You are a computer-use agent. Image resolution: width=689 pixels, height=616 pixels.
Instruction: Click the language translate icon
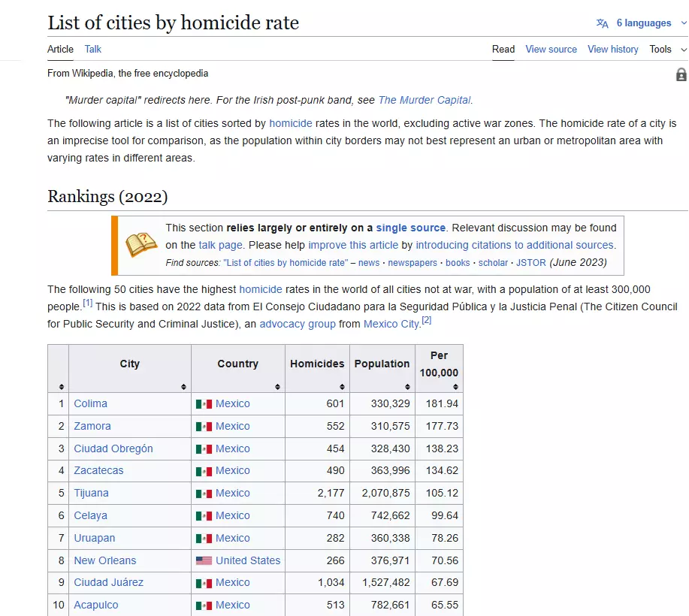point(603,23)
